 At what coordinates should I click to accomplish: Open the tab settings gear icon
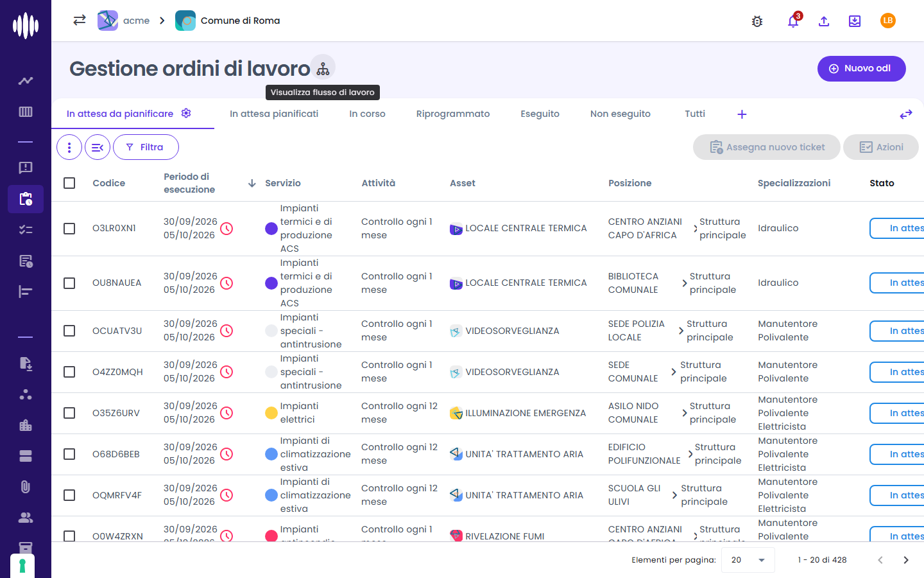click(x=186, y=113)
